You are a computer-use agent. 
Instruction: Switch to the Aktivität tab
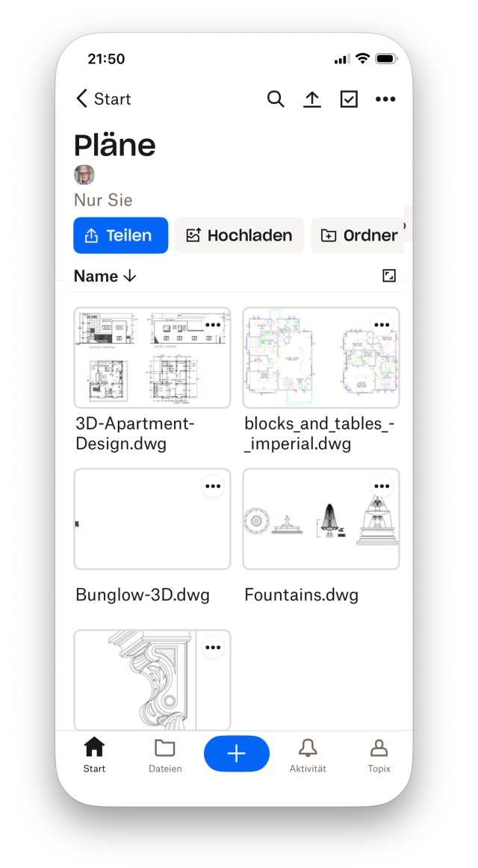(308, 754)
